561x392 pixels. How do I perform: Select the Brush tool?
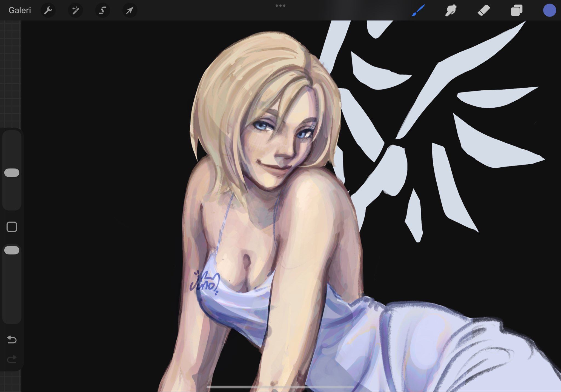(418, 10)
